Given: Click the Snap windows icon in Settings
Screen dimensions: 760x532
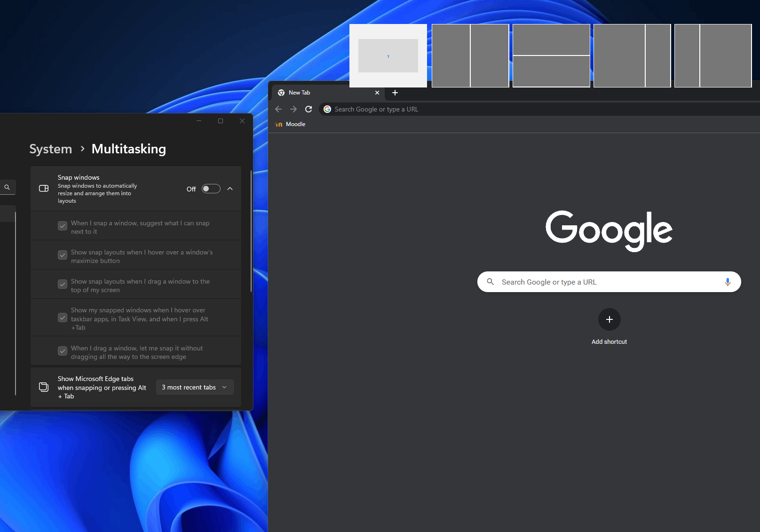Looking at the screenshot, I should pos(43,188).
